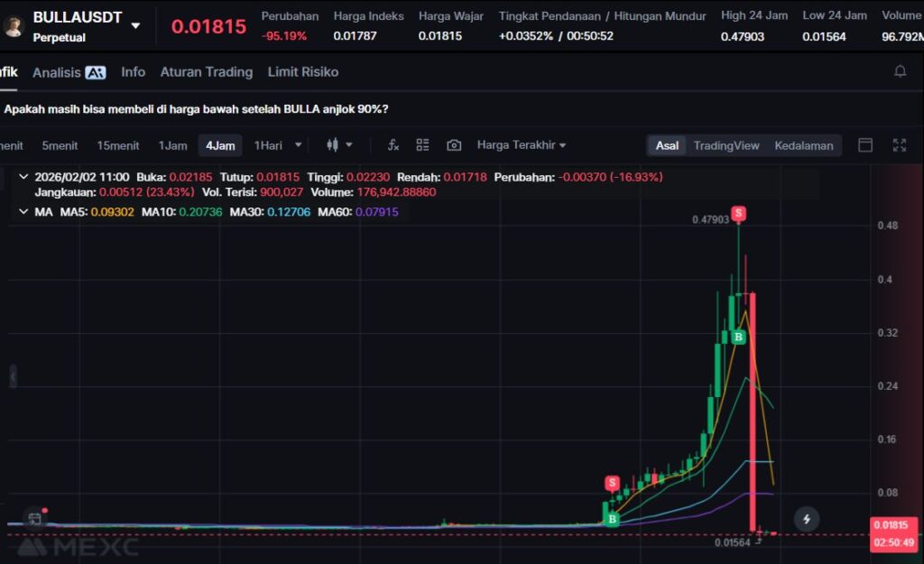Open the notification bell alerts

pos(900,71)
